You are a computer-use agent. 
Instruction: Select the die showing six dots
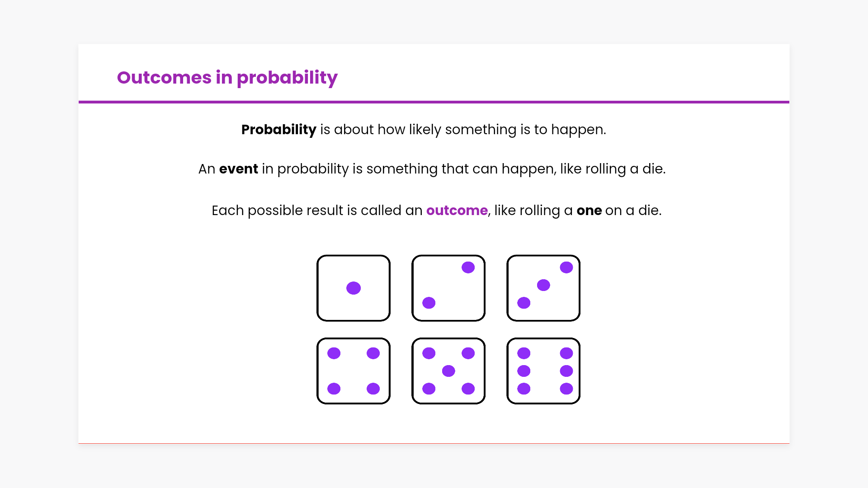click(543, 371)
